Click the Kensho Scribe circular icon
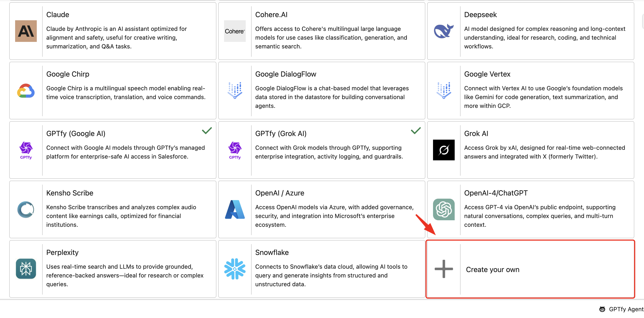 click(x=26, y=209)
